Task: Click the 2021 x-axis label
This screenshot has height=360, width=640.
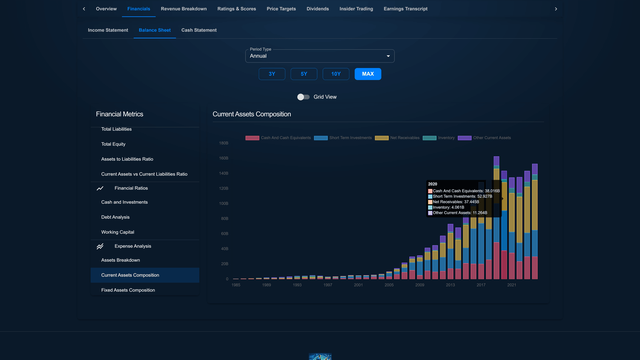Action: [x=511, y=285]
